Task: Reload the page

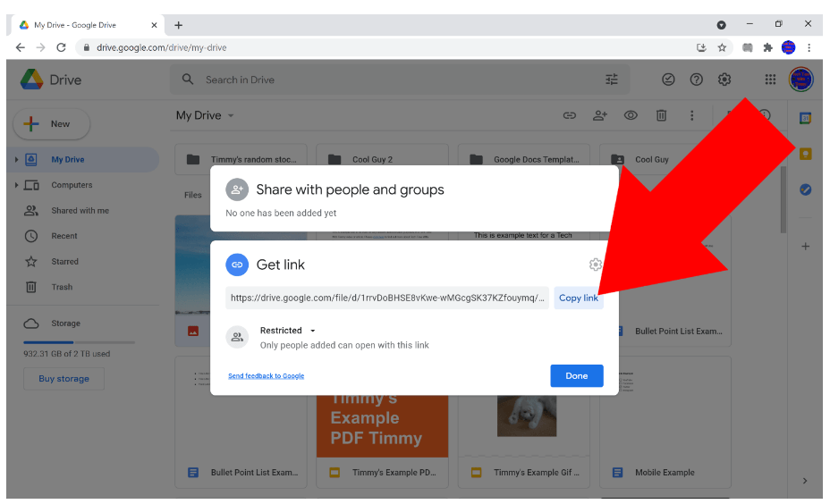Action: (61, 47)
